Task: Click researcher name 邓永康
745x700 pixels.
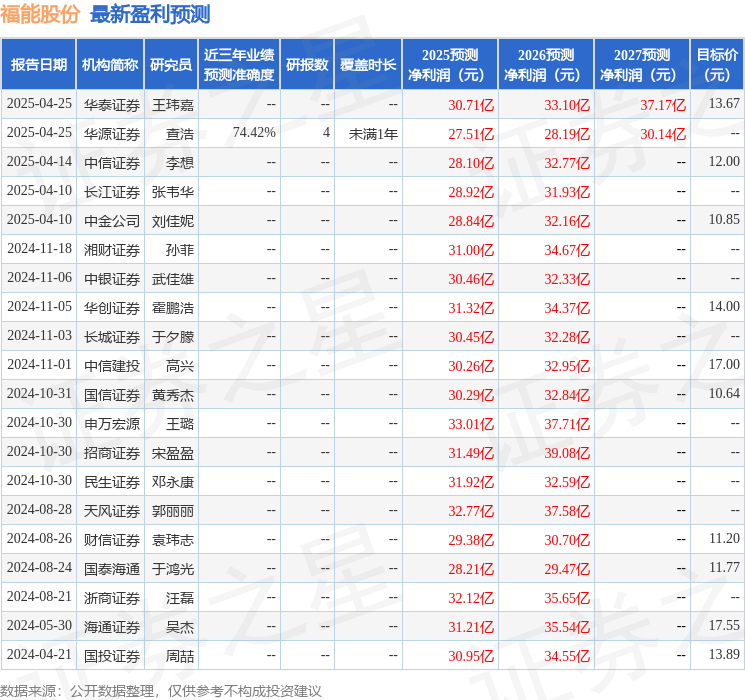Action: click(x=173, y=482)
